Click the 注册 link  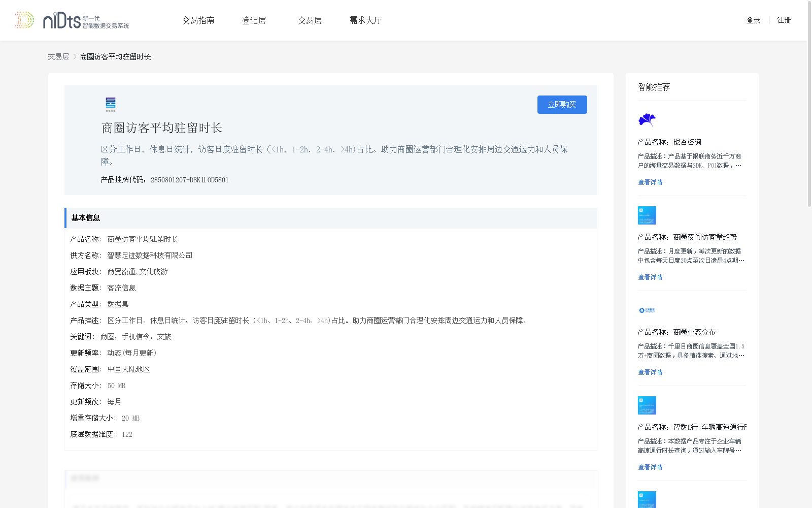pos(784,20)
